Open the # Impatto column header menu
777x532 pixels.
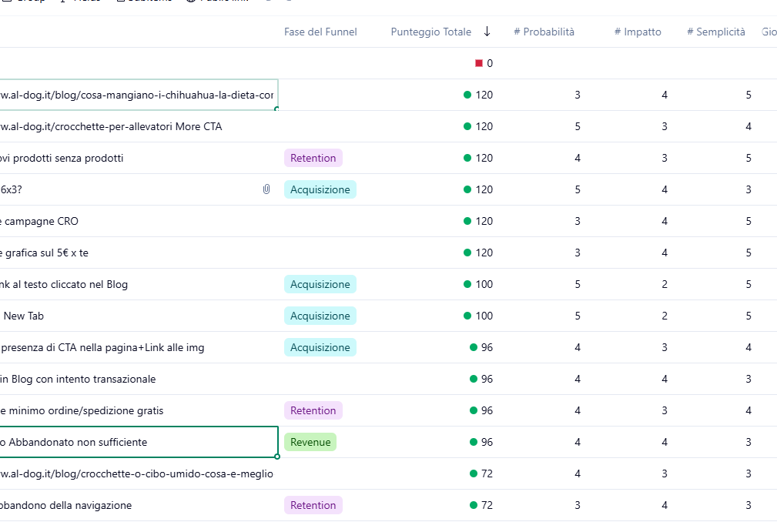click(x=638, y=32)
